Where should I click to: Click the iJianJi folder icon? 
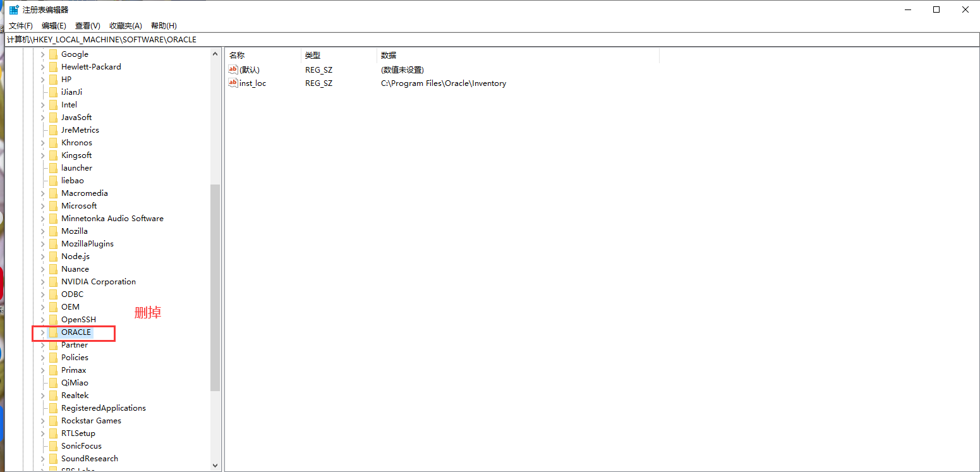54,92
